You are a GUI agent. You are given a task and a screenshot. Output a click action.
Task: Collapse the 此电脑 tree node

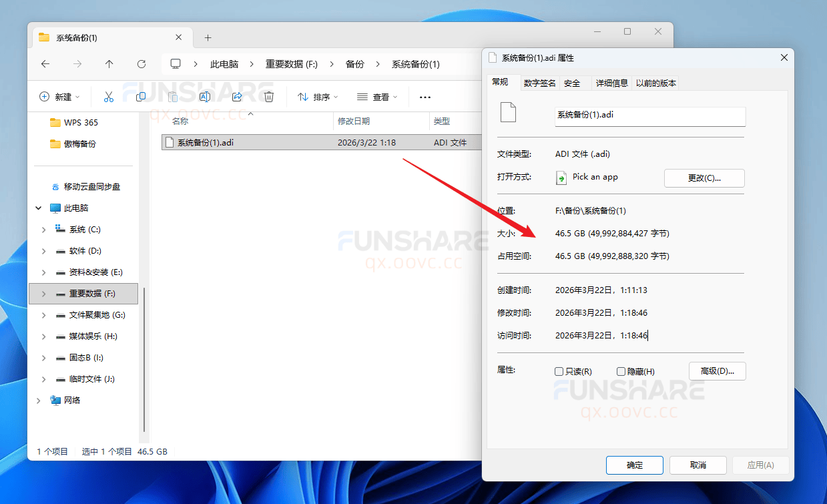click(x=38, y=208)
